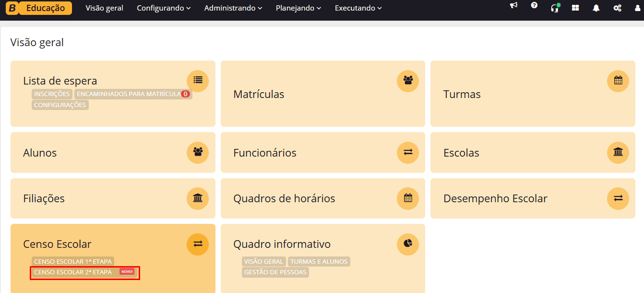Open the Administrando dropdown
This screenshot has height=293, width=644.
click(233, 8)
